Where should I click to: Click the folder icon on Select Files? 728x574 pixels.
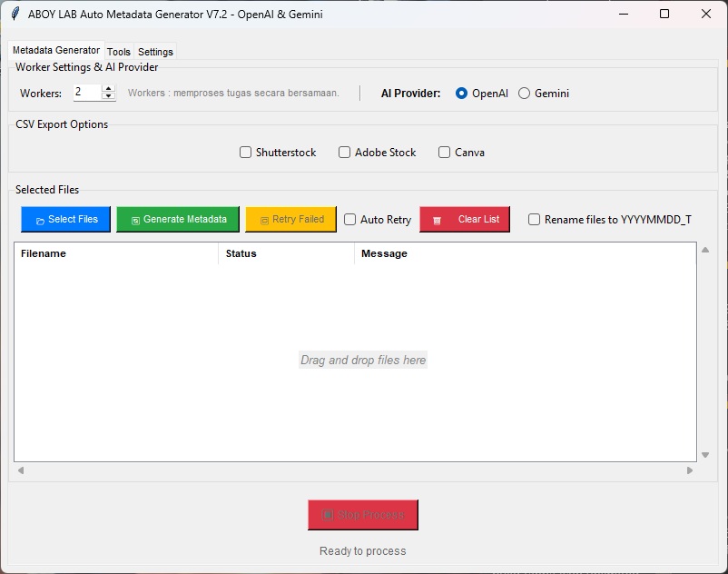point(40,221)
